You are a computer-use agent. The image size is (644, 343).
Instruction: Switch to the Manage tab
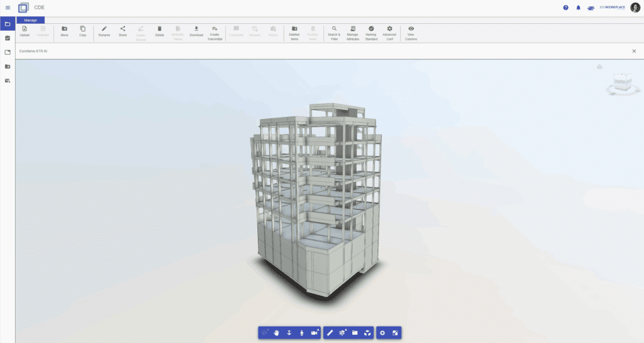[31, 20]
